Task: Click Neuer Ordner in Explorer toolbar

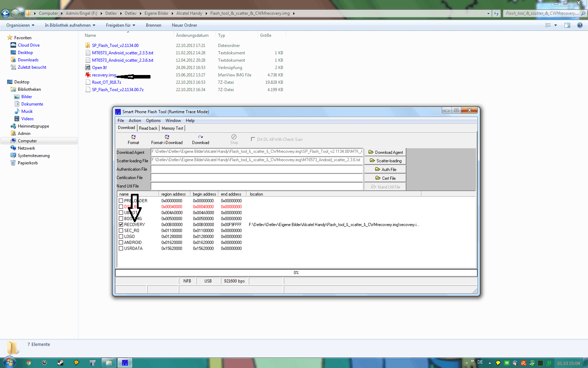Action: pyautogui.click(x=184, y=25)
